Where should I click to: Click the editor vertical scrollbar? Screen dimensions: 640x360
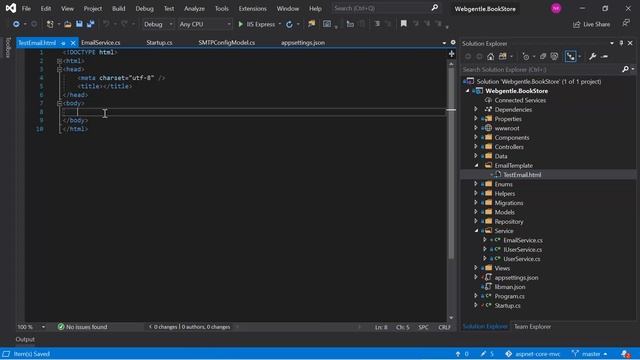tap(451, 163)
